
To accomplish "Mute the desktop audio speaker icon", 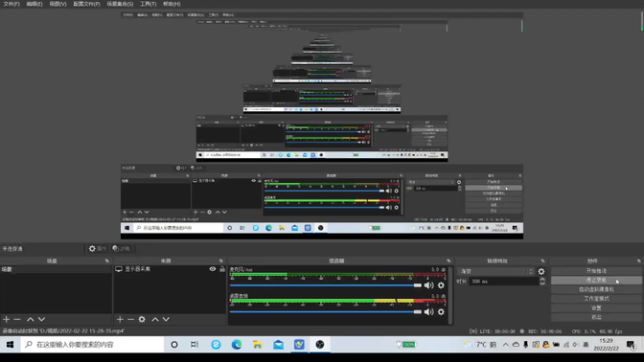I will pyautogui.click(x=428, y=312).
